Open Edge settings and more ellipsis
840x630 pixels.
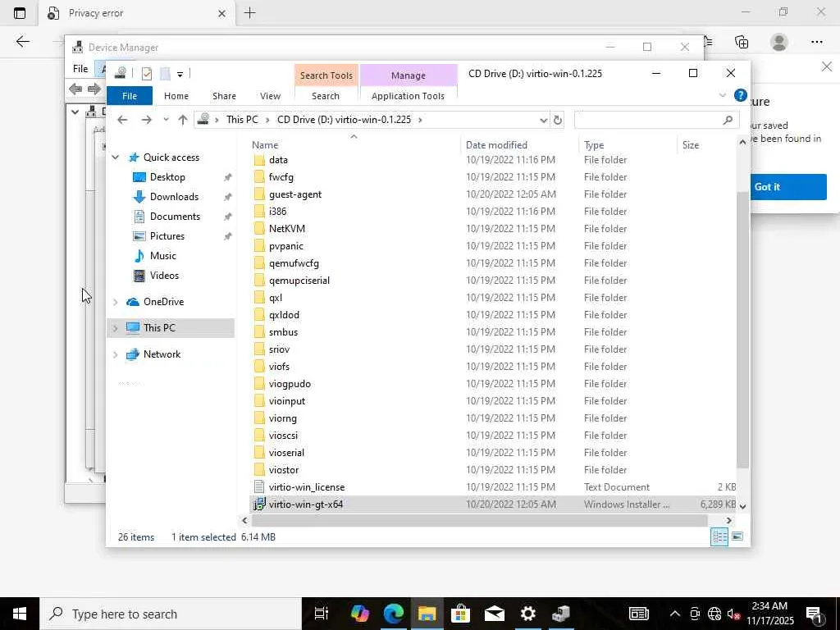click(x=816, y=42)
